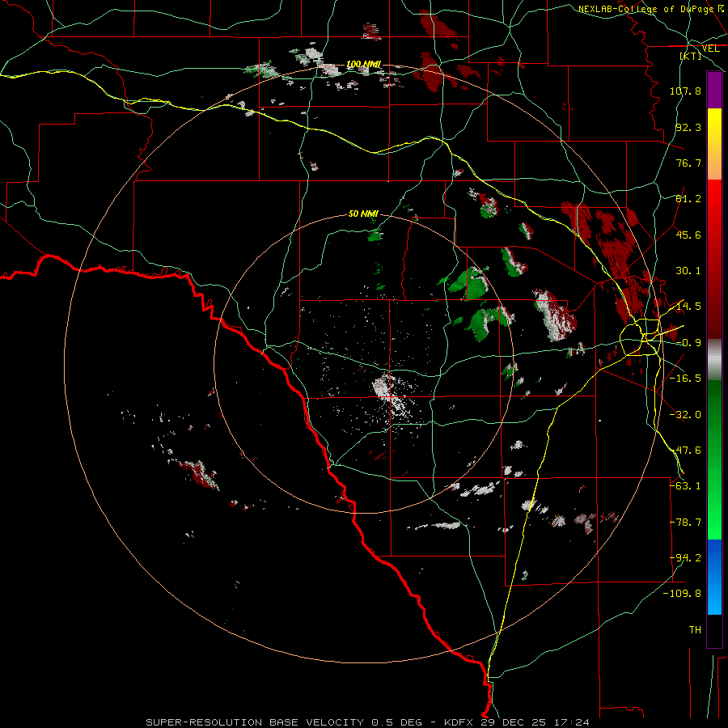Click the -78.7 legend value

pyautogui.click(x=685, y=523)
